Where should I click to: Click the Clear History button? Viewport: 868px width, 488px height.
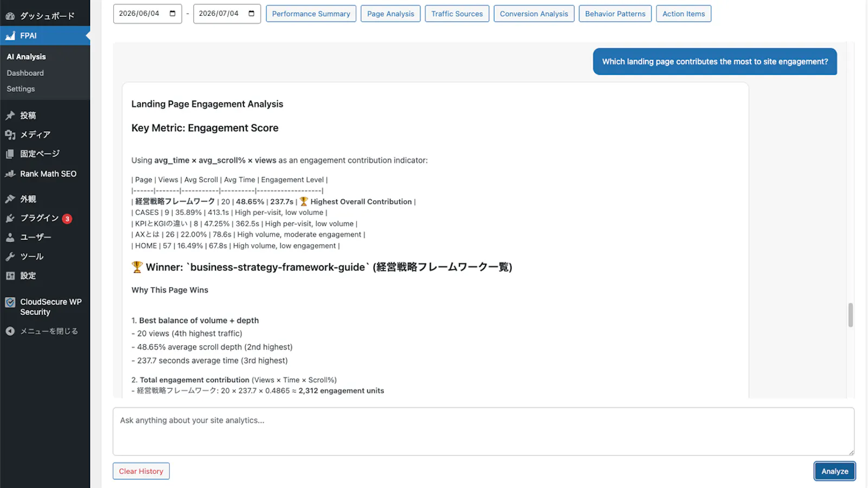coord(141,471)
